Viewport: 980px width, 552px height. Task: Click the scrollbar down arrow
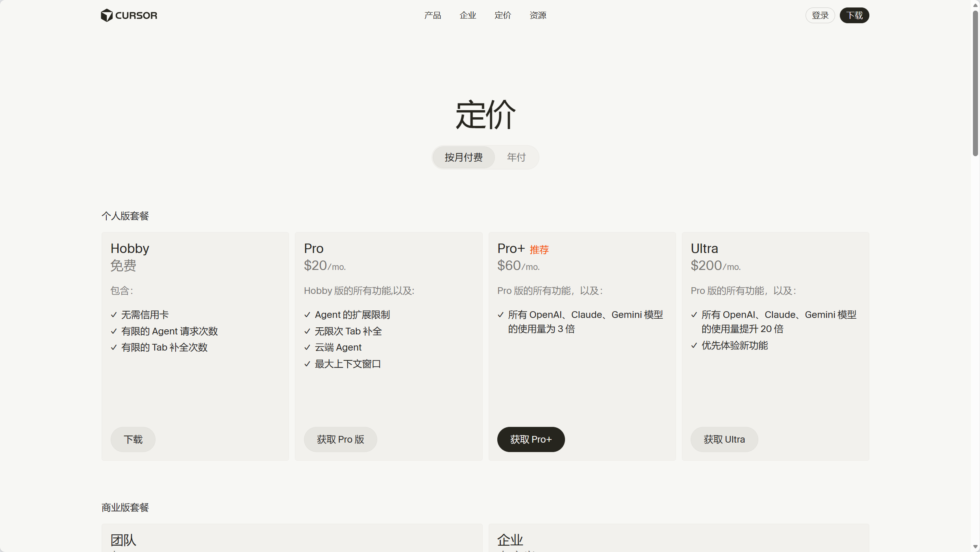[x=975, y=547]
